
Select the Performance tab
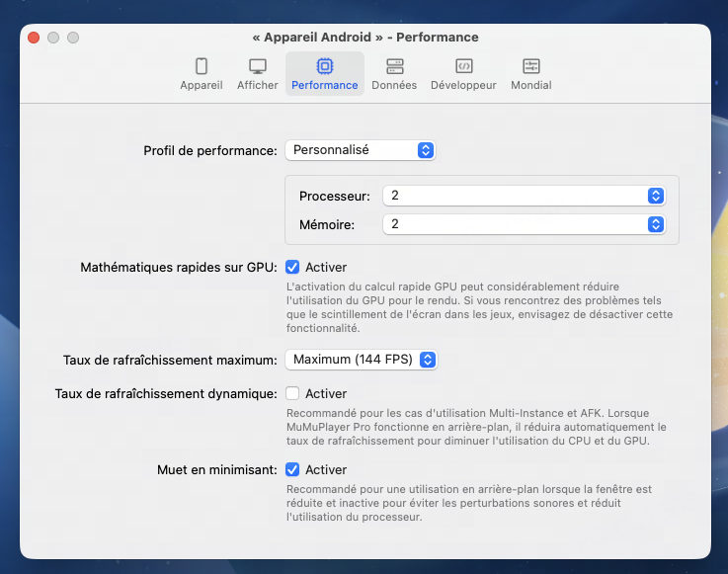point(325,73)
